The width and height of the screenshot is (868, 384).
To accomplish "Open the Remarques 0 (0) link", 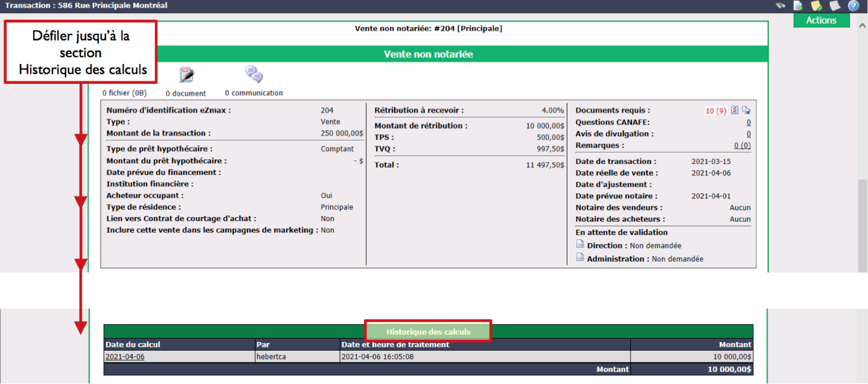I will tap(742, 145).
